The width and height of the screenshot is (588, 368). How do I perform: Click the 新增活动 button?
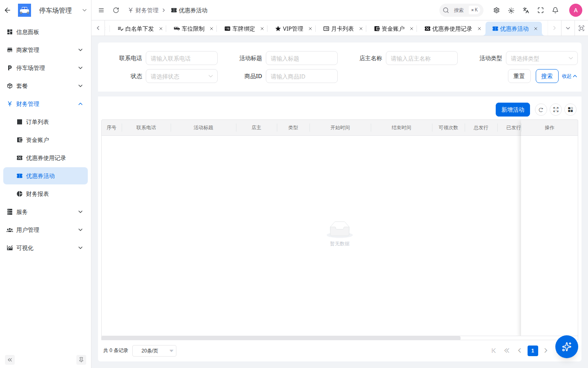click(513, 110)
